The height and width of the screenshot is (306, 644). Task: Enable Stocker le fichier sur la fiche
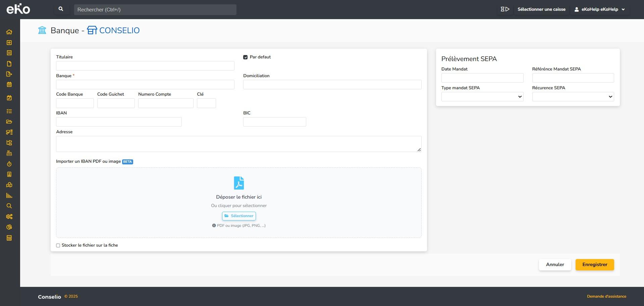click(58, 246)
